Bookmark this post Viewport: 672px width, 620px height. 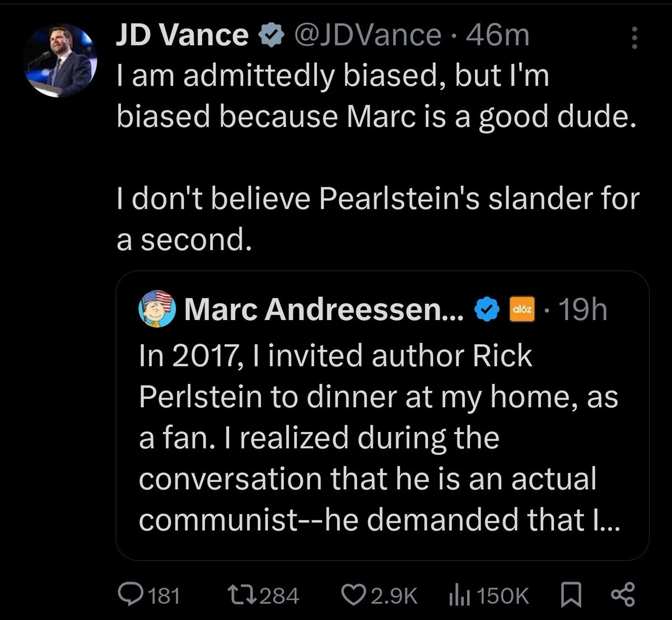[x=571, y=595]
